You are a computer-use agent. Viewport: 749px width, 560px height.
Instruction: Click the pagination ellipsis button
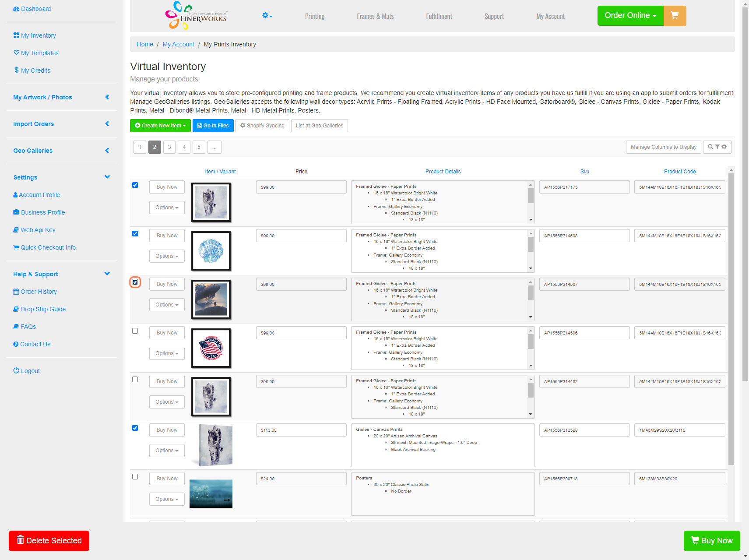click(x=214, y=147)
